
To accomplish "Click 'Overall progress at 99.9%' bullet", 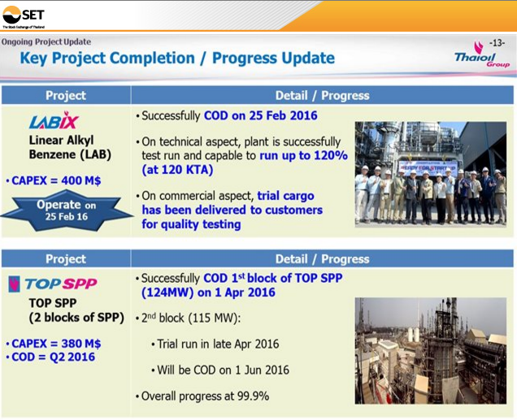I will [205, 396].
